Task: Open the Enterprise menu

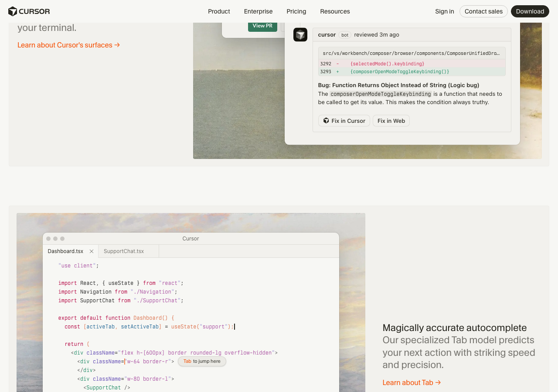Action: tap(258, 11)
